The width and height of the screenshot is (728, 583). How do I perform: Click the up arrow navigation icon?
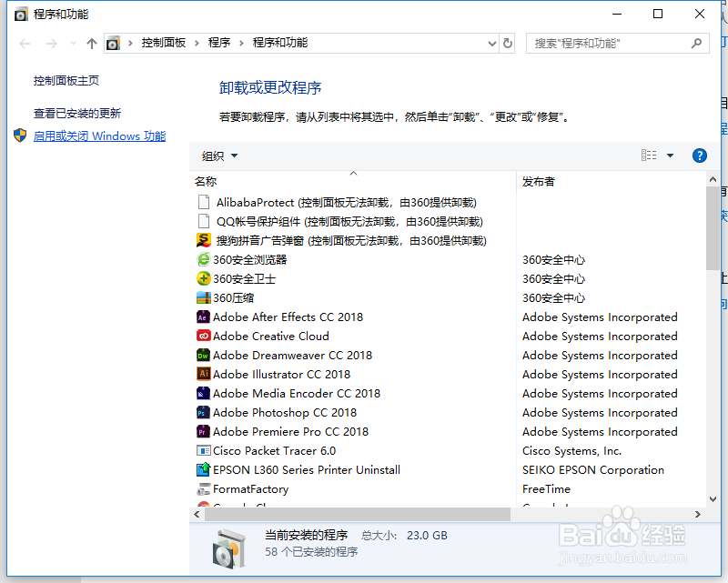[x=92, y=43]
